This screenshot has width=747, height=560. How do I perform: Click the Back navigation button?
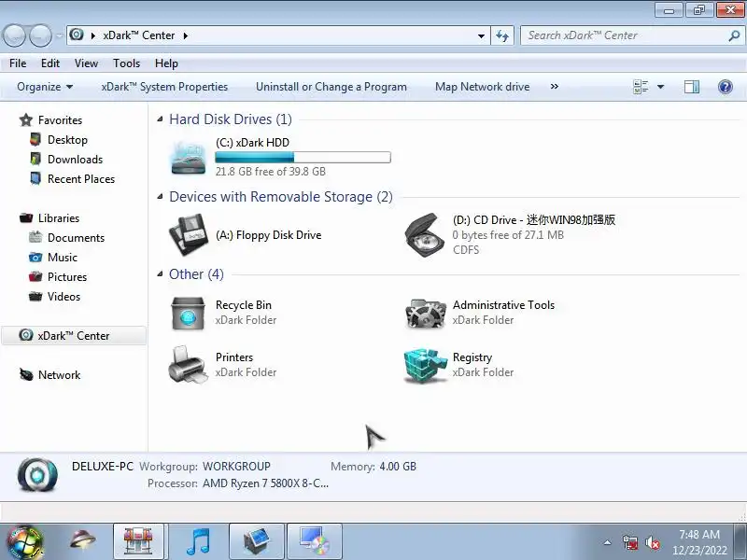point(14,35)
